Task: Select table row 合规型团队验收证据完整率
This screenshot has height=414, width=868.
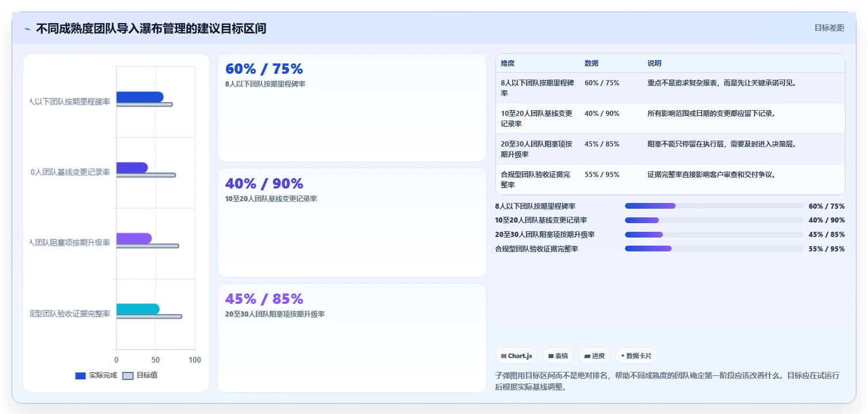Action: pos(670,179)
